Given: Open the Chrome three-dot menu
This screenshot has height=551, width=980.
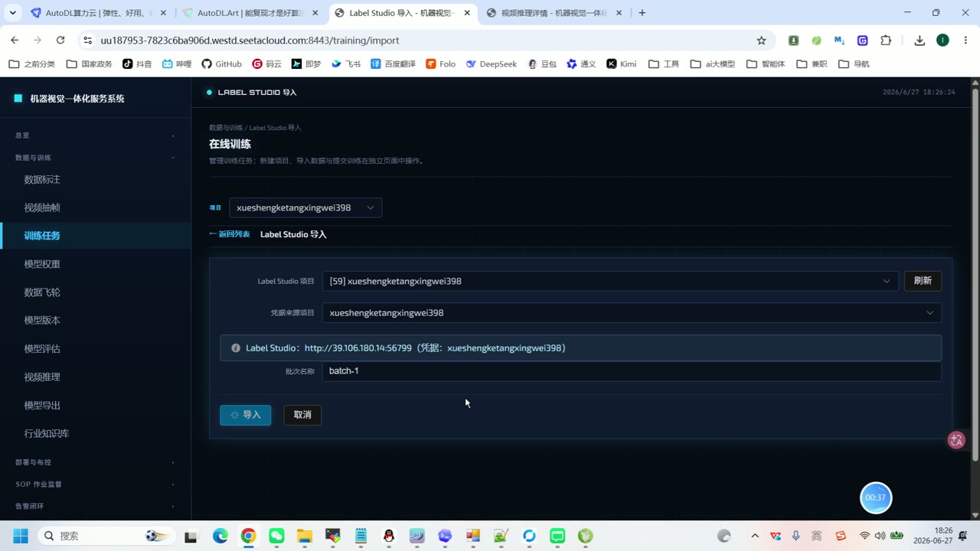Looking at the screenshot, I should [x=965, y=41].
